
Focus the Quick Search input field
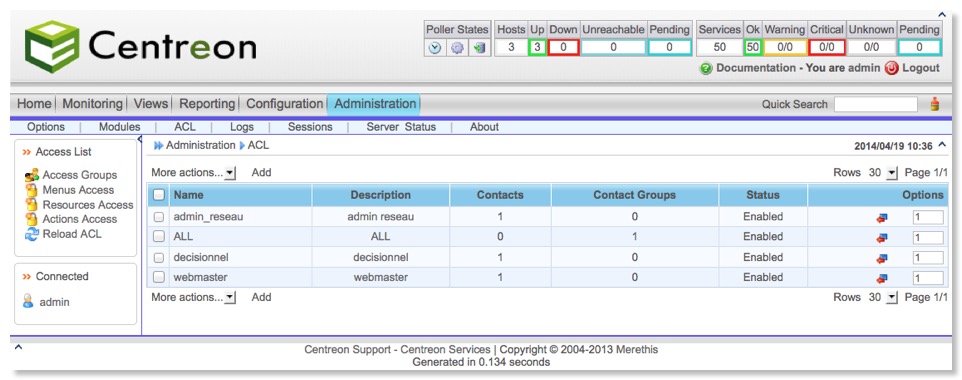[x=875, y=104]
